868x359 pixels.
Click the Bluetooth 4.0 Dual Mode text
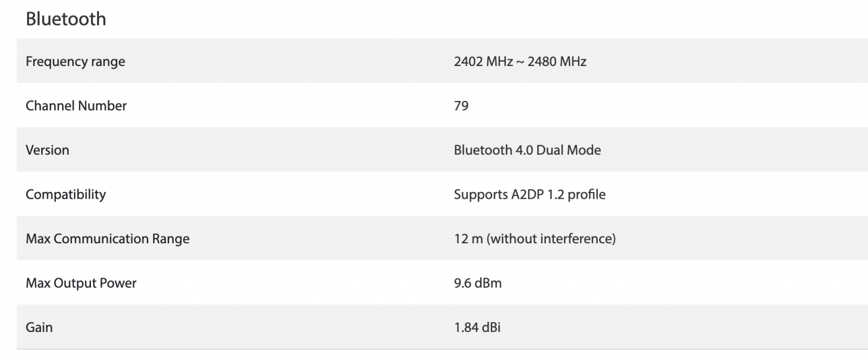click(527, 150)
